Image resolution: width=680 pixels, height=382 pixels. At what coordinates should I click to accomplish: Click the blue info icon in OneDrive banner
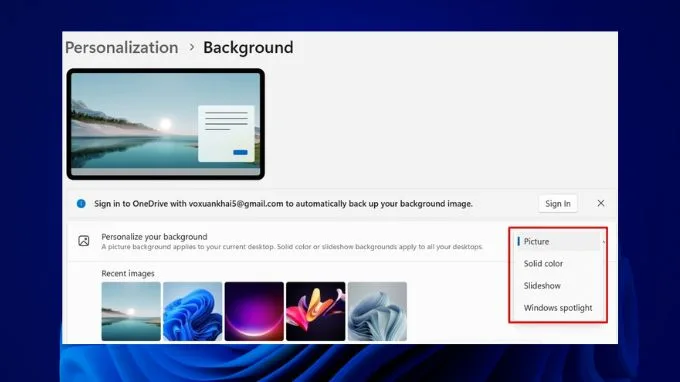click(81, 203)
